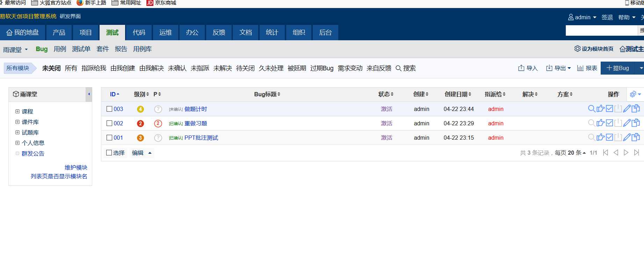The height and width of the screenshot is (272, 644).
Task: Click the confirm magnifier icon for bug 003
Action: (x=591, y=109)
